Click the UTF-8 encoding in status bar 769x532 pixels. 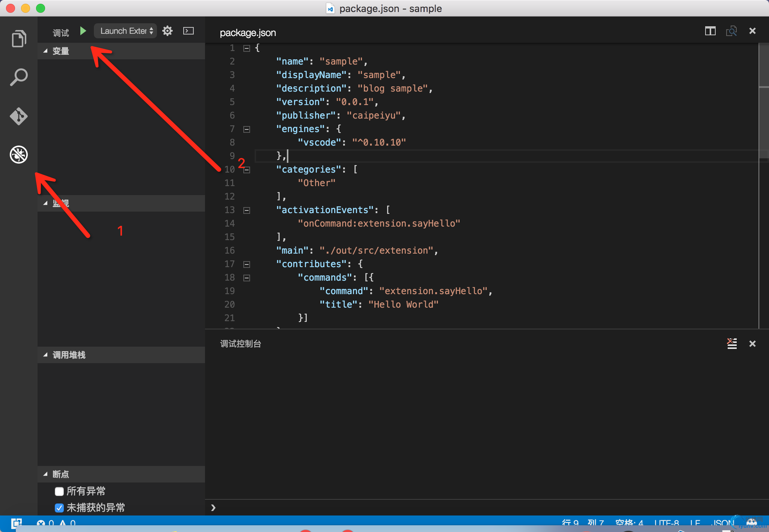point(666,523)
